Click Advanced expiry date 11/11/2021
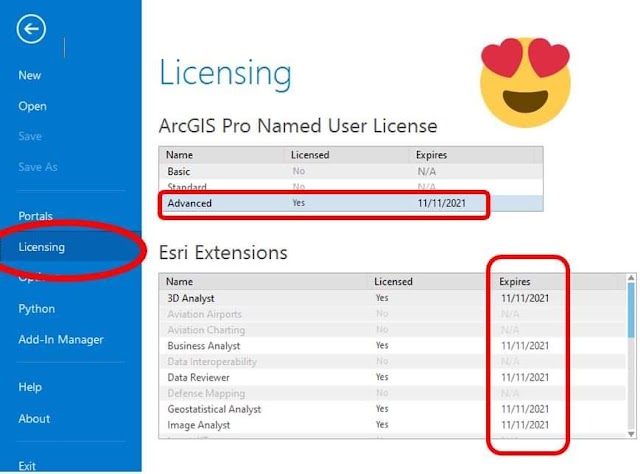The image size is (640, 474). pyautogui.click(x=441, y=203)
